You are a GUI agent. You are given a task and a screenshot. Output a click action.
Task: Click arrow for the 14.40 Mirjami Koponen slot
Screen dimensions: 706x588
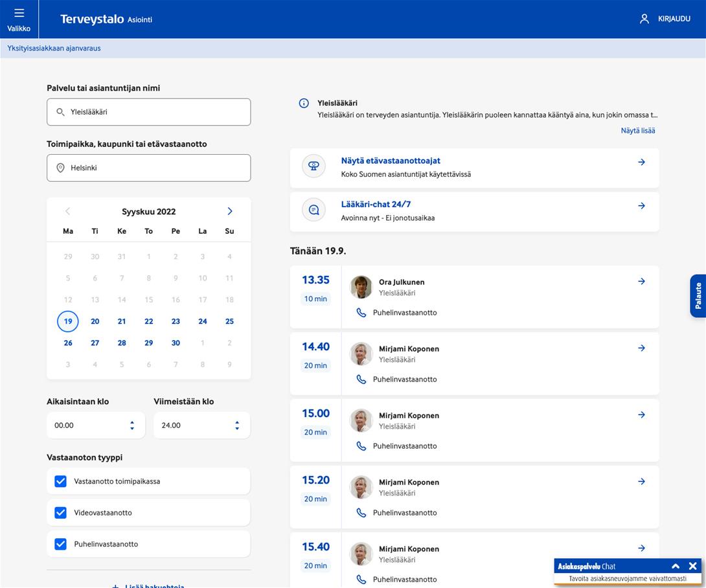[641, 348]
